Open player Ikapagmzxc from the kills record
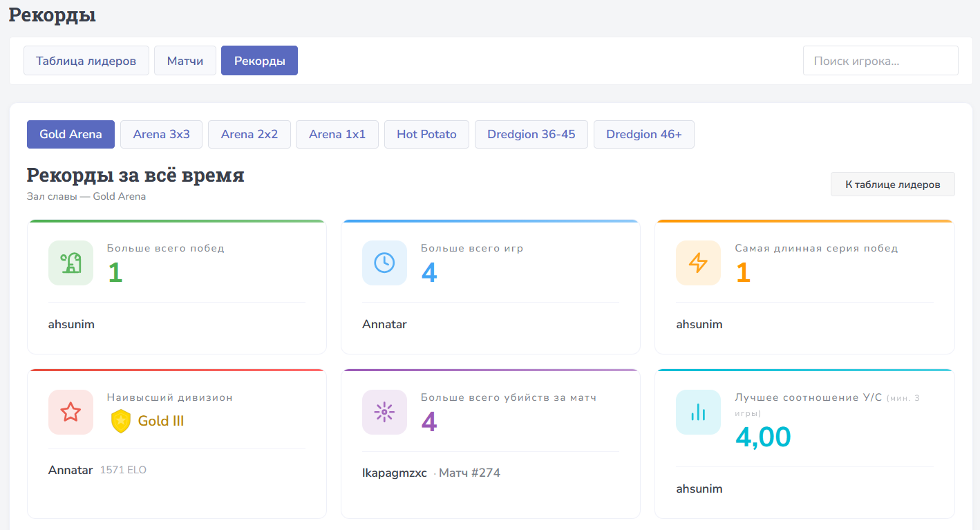The height and width of the screenshot is (530, 980). pos(394,473)
